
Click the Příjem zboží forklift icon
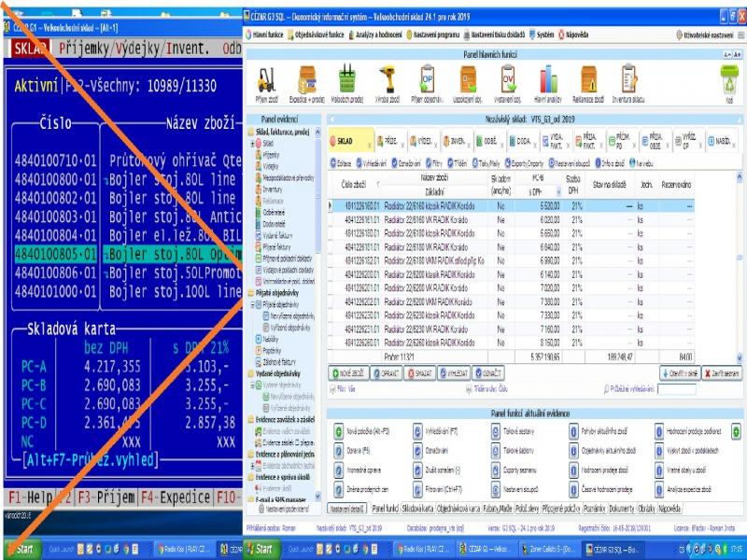(266, 82)
